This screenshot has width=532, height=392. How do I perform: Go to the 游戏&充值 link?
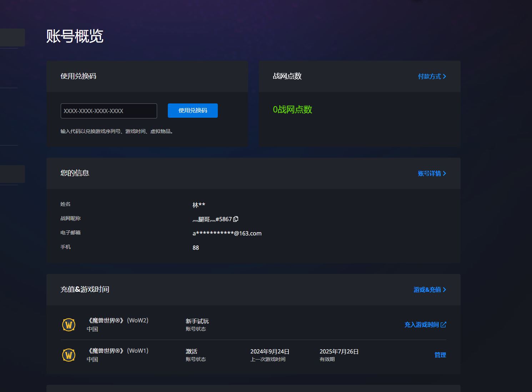click(427, 290)
